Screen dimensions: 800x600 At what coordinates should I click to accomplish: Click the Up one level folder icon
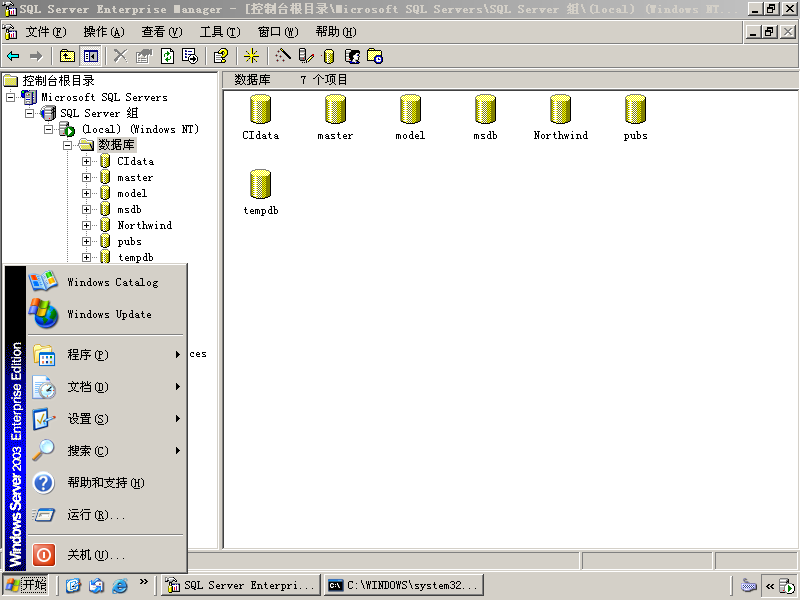(67, 56)
